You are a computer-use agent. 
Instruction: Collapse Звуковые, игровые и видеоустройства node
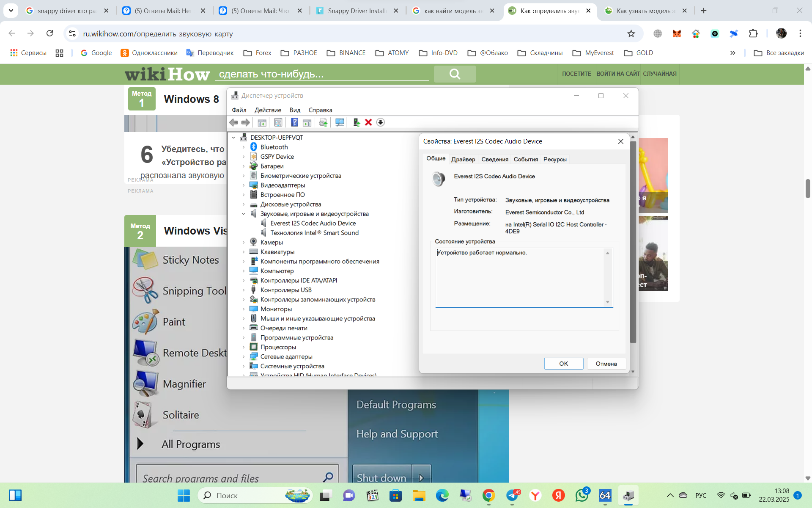244,214
